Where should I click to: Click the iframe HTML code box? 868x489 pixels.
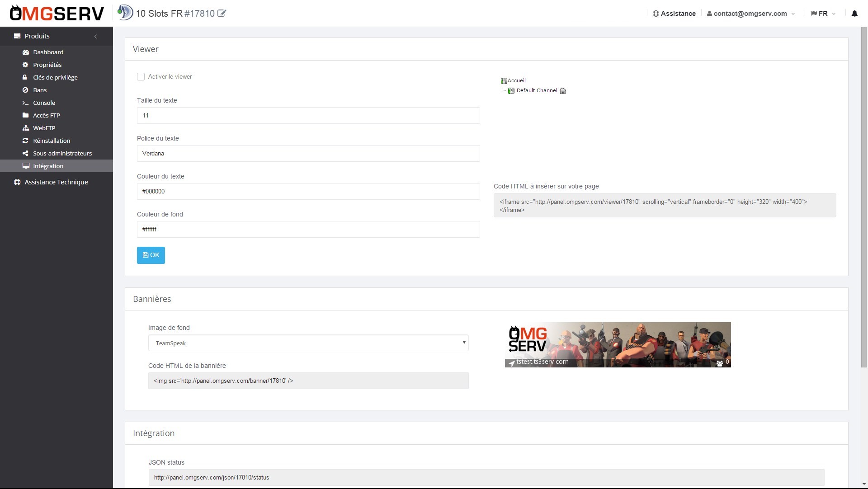pos(665,206)
